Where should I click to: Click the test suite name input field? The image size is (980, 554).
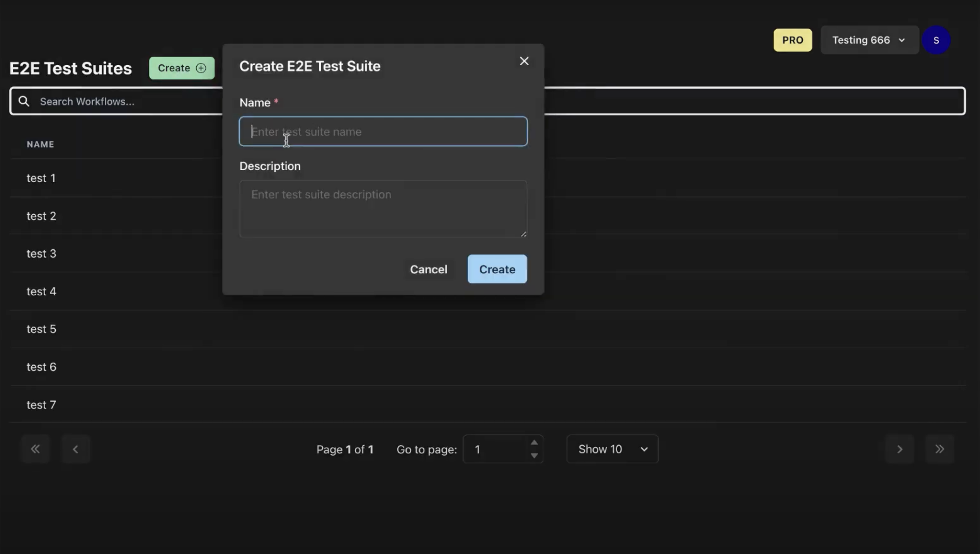tap(383, 132)
